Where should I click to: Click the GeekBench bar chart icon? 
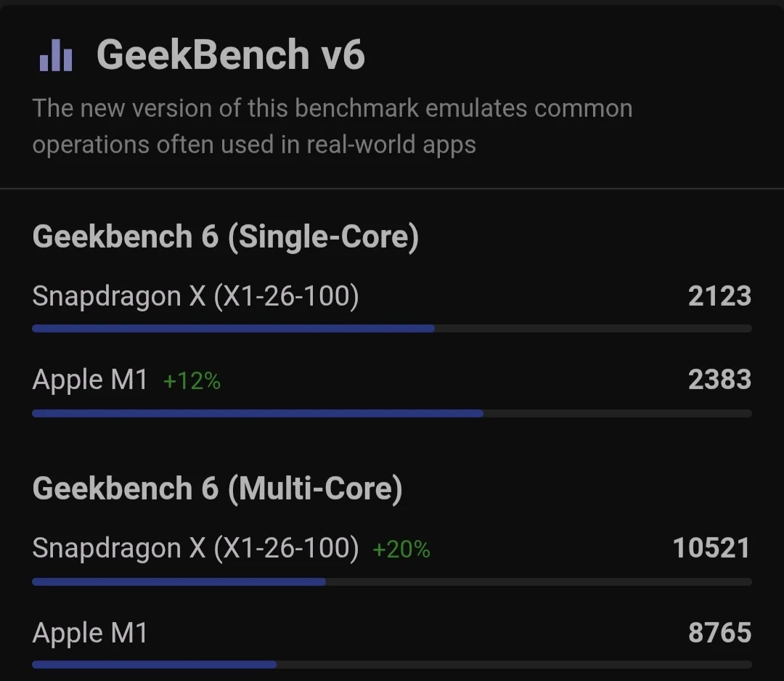[56, 54]
